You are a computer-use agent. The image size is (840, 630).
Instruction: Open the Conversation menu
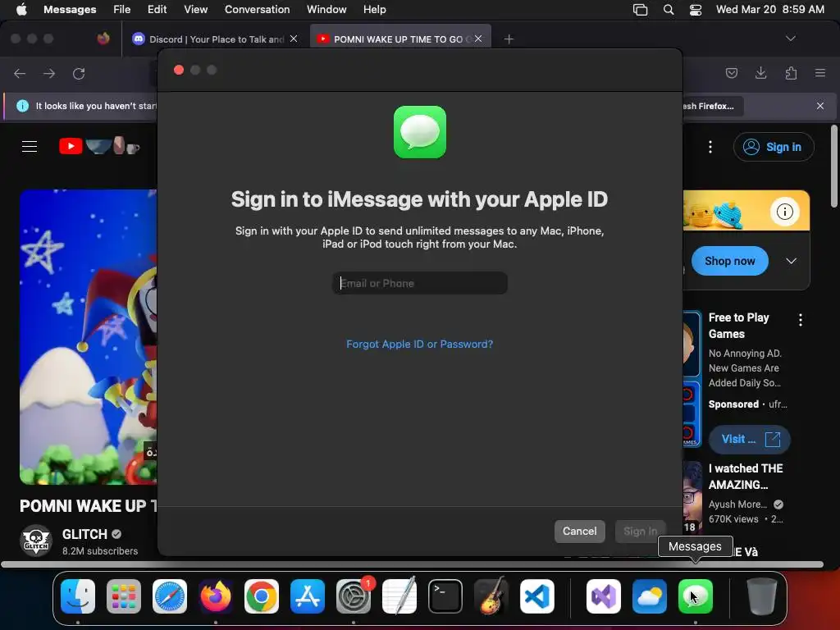tap(257, 9)
